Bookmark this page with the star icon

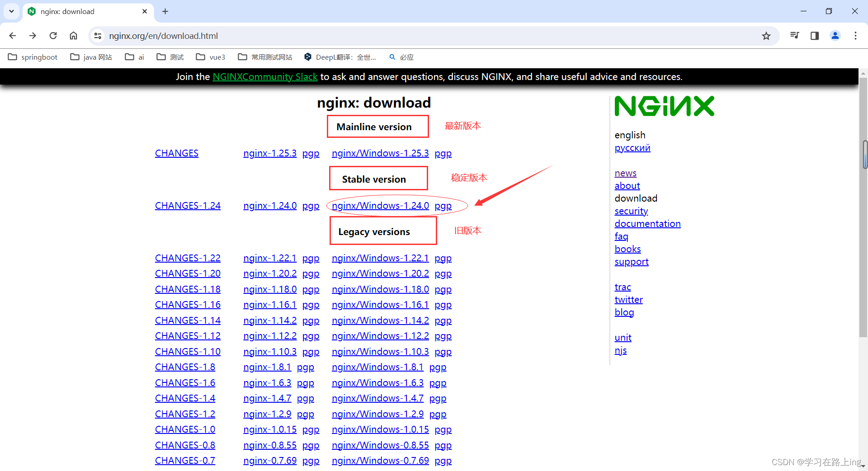(x=766, y=36)
